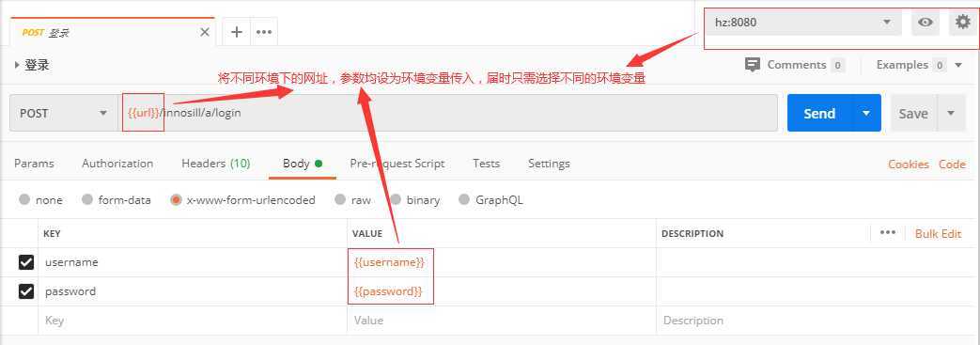Click the request URL input field

click(447, 113)
